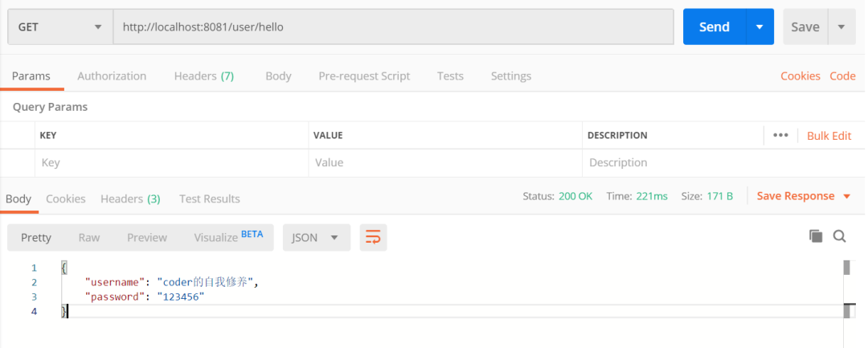
Task: Copy the response with the copy icon
Action: tap(816, 236)
